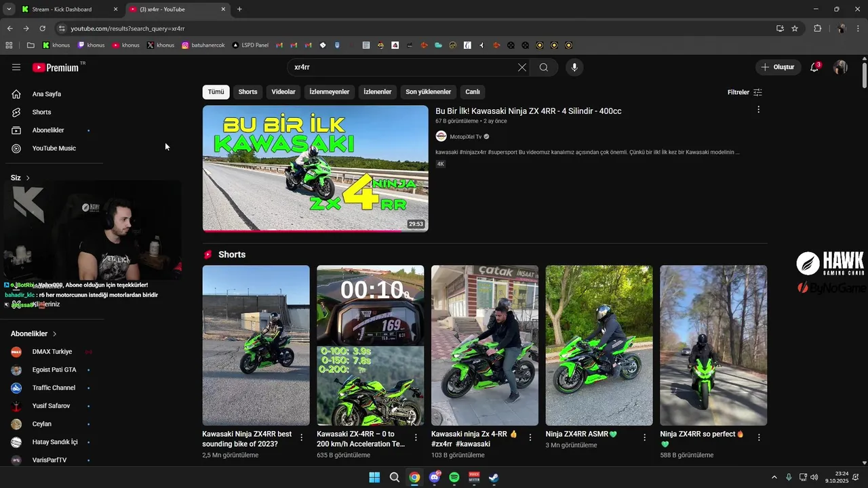Click the YouTube search input field
868x488 pixels.
click(x=400, y=67)
